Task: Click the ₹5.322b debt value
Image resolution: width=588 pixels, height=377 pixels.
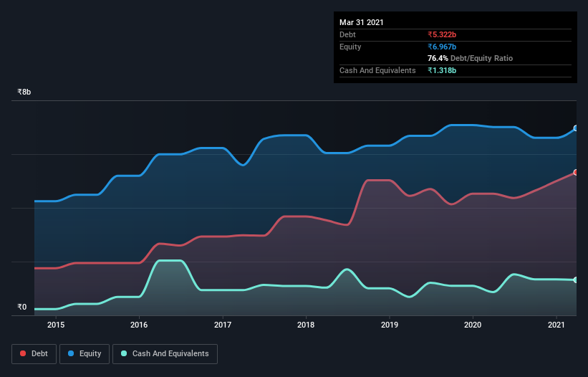Action: [x=442, y=34]
